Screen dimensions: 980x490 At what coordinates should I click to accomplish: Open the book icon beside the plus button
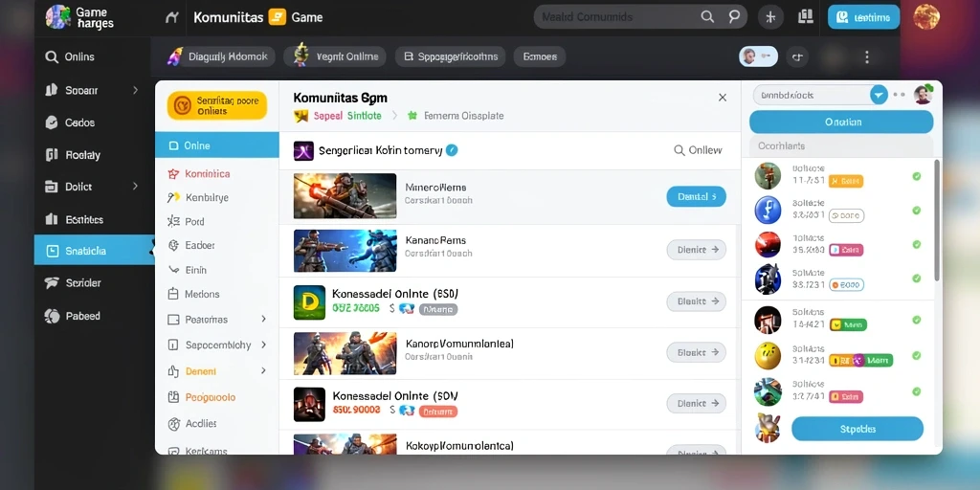(x=806, y=17)
